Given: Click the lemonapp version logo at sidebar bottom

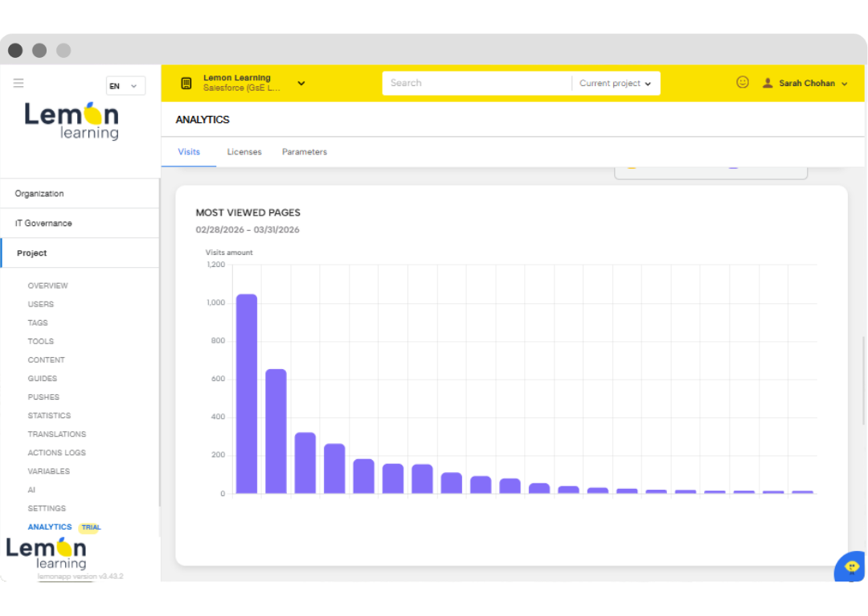Looking at the screenshot, I should pos(46,552).
